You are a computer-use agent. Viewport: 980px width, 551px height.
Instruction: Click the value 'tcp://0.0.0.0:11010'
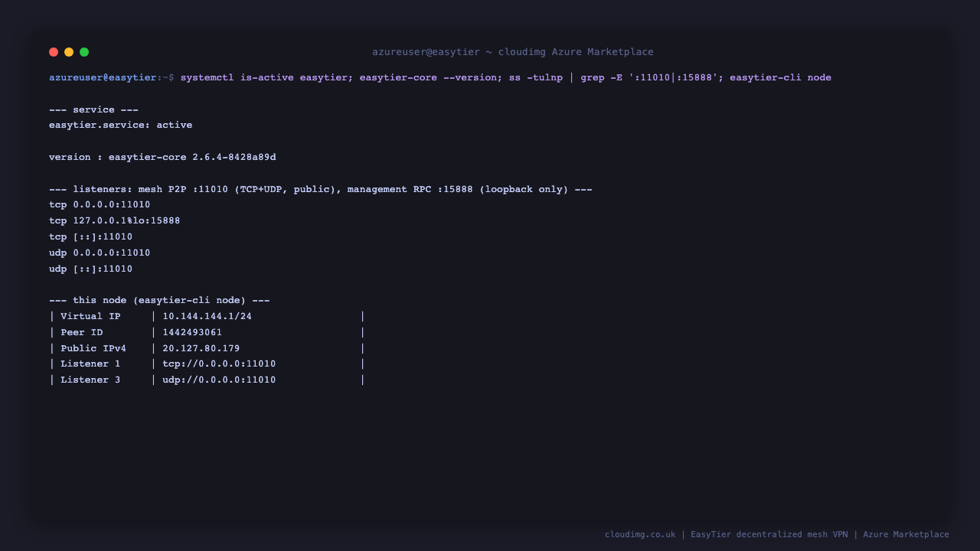point(219,364)
